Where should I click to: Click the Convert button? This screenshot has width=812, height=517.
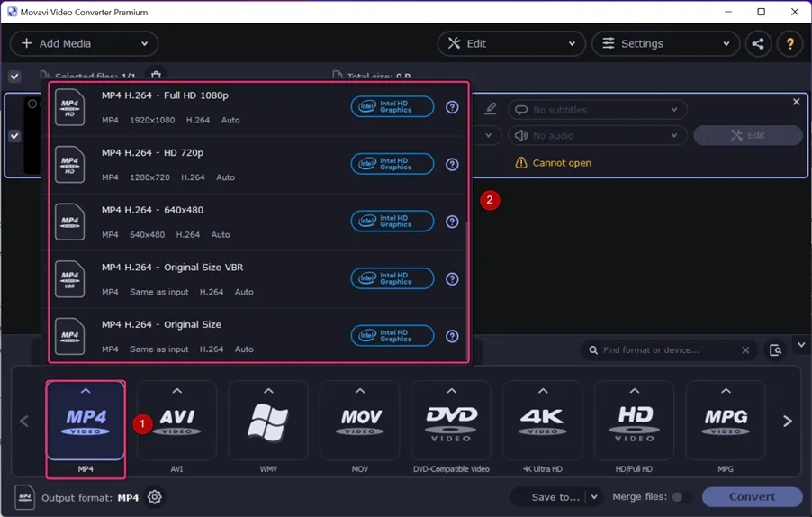click(753, 497)
